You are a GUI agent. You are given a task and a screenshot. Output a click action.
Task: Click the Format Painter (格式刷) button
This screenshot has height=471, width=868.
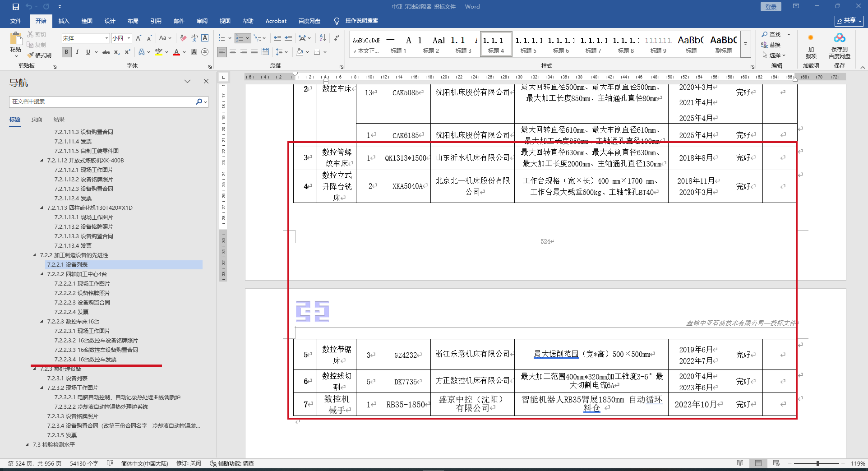(x=39, y=55)
